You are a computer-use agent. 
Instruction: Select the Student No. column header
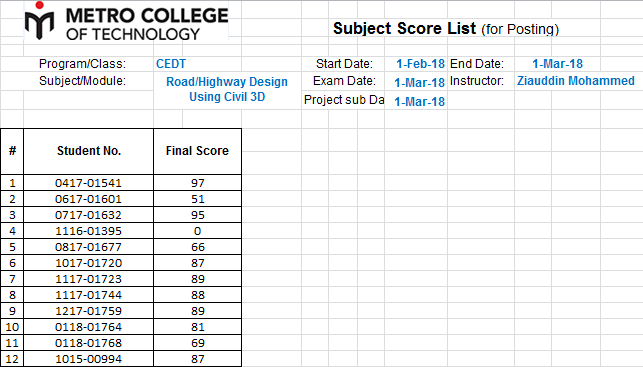[x=89, y=151]
